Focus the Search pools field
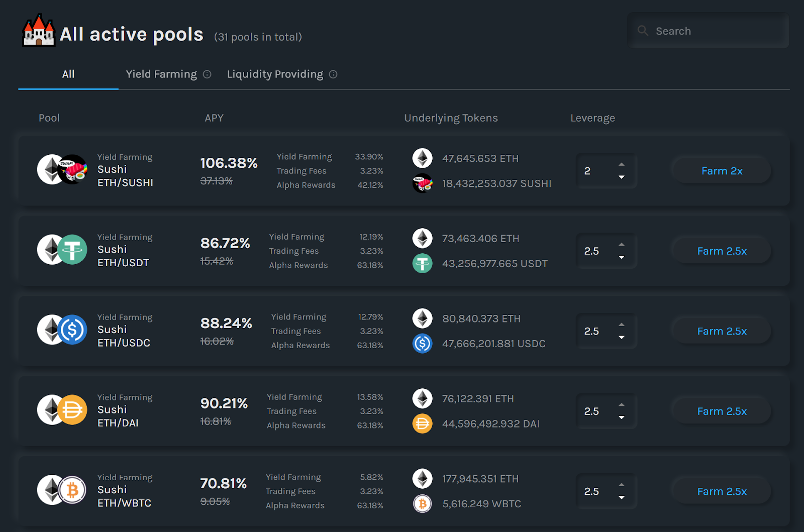 click(x=708, y=31)
